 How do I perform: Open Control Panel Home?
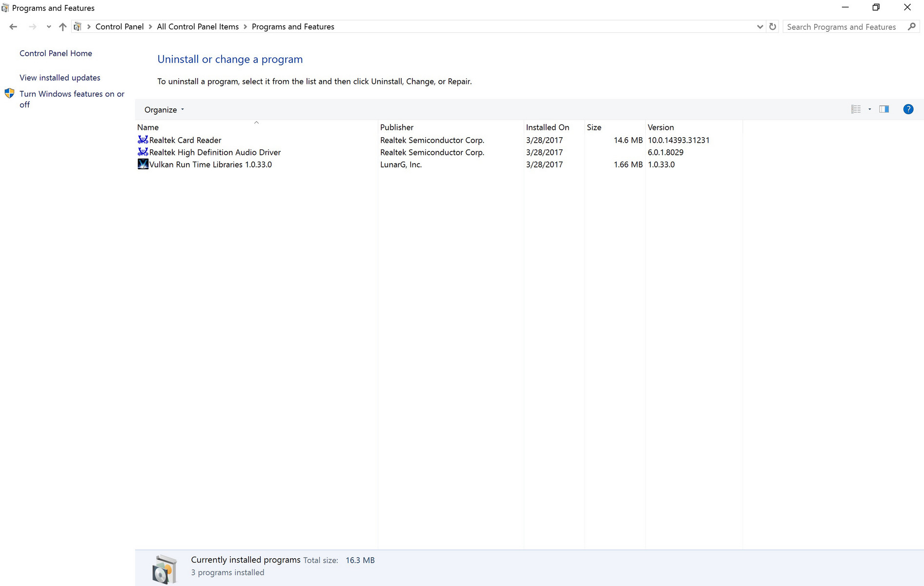click(56, 53)
